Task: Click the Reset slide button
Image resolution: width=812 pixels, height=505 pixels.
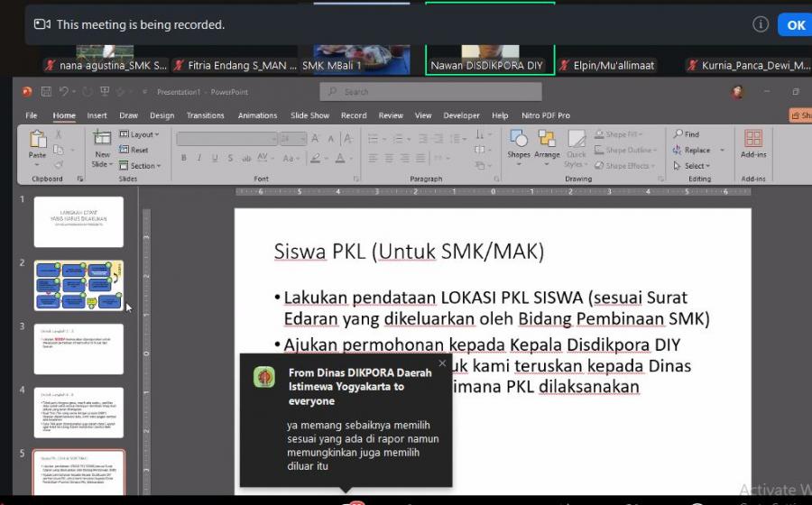Action: 134,150
